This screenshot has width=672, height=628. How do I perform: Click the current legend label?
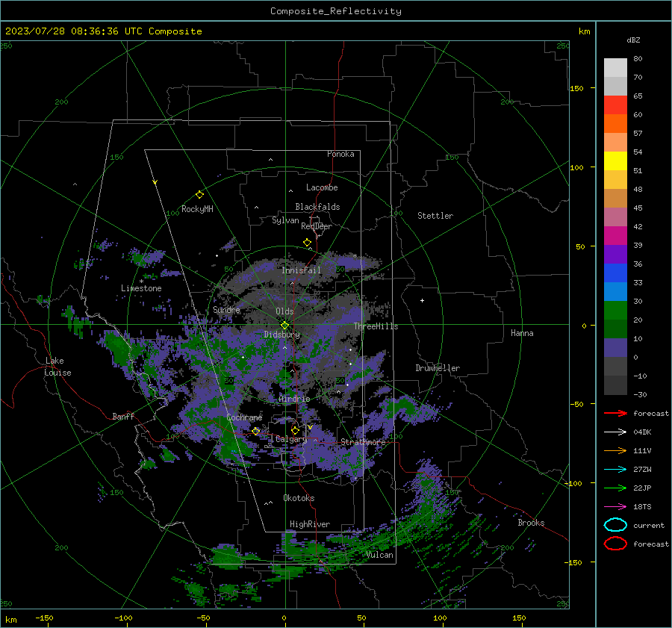pyautogui.click(x=649, y=525)
